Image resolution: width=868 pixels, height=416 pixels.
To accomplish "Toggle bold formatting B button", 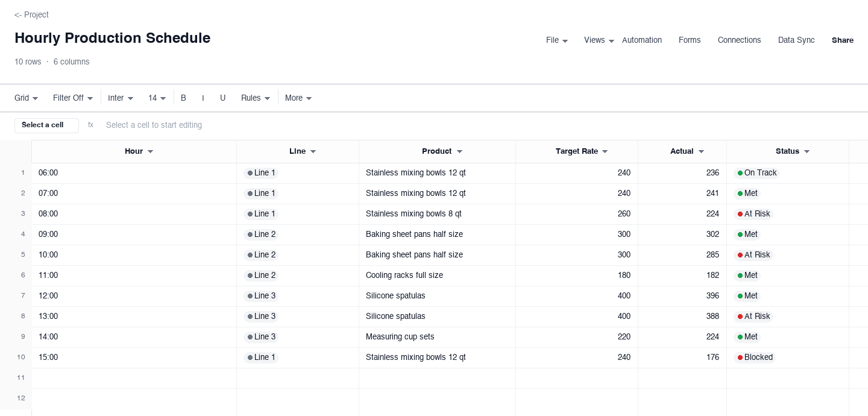I will 183,98.
